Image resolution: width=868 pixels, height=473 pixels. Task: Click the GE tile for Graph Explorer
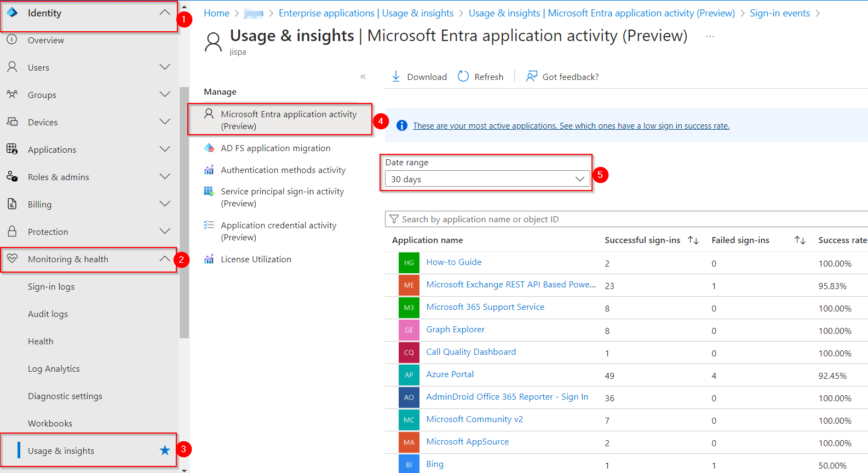(409, 330)
